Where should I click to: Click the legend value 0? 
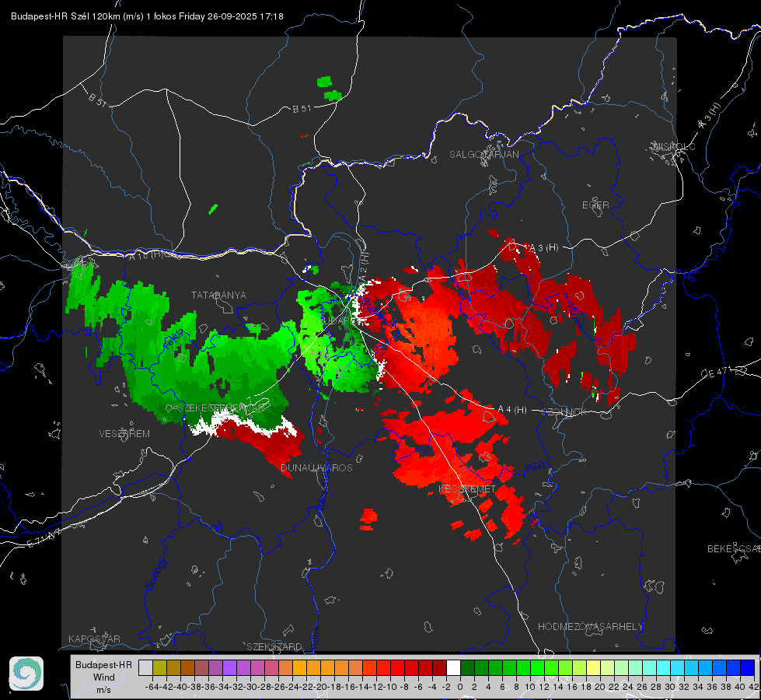click(460, 687)
